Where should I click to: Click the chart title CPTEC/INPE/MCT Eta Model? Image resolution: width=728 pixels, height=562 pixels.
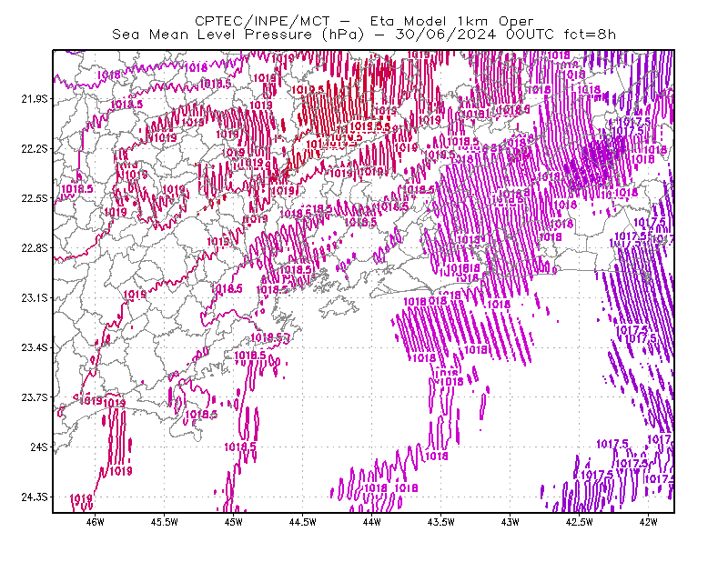(x=364, y=21)
